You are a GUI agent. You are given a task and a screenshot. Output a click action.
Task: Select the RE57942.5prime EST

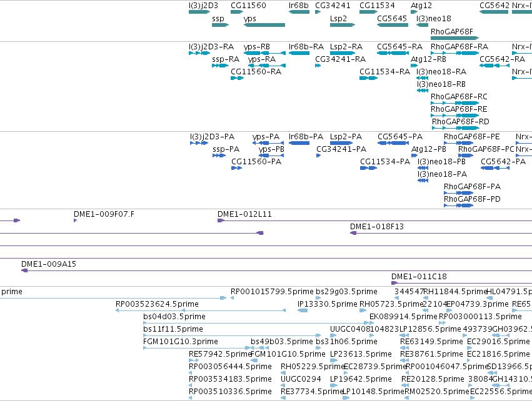pos(194,360)
